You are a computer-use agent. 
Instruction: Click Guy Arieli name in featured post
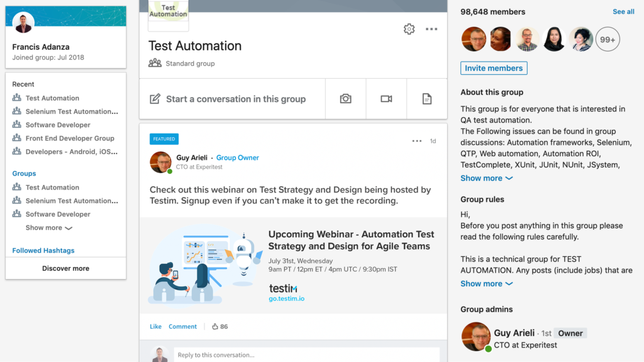click(x=191, y=157)
